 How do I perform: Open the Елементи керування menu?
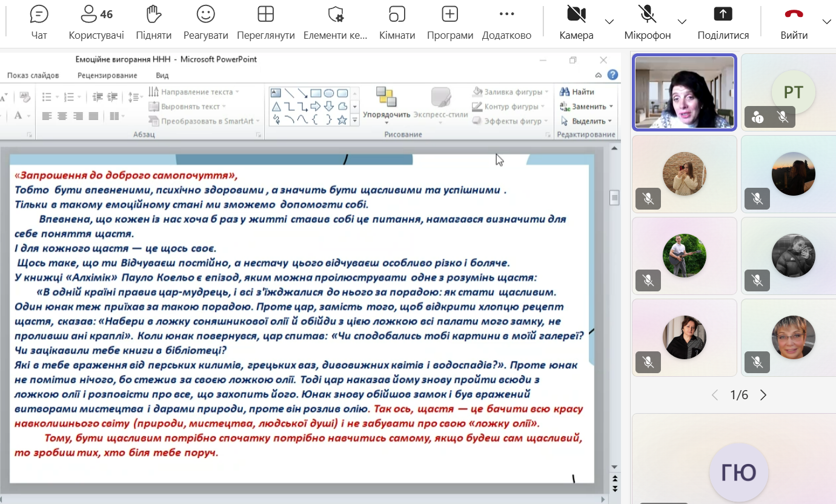335,23
